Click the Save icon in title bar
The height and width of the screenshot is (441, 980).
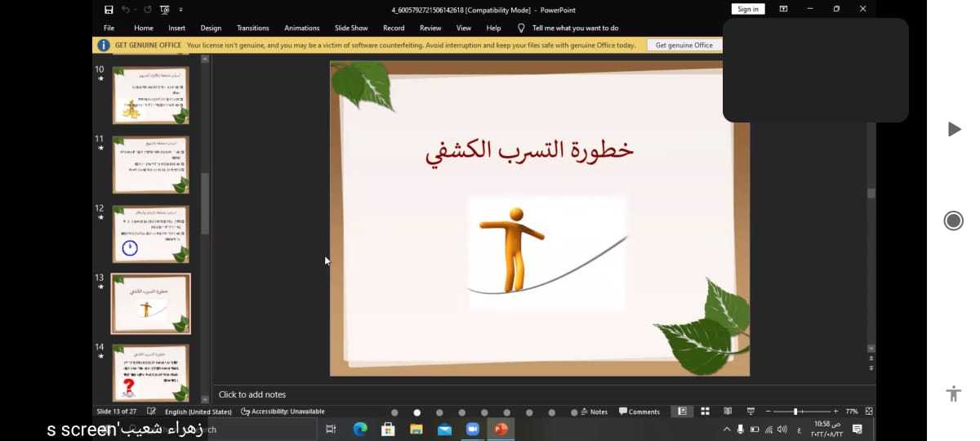(x=109, y=10)
